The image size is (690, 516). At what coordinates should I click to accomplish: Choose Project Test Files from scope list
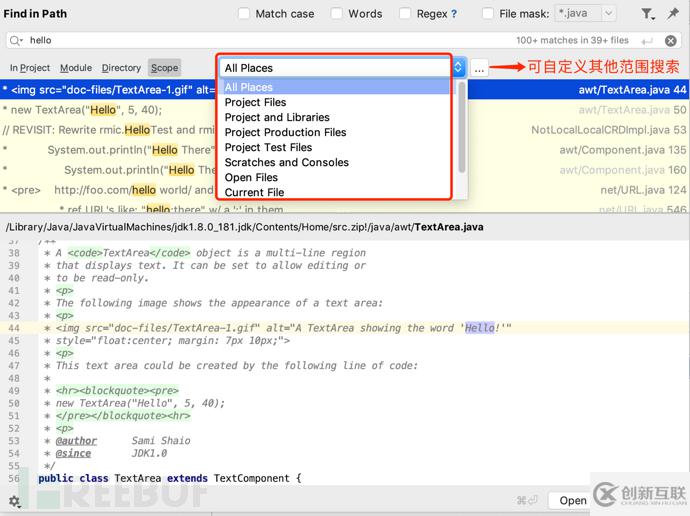pyautogui.click(x=268, y=147)
